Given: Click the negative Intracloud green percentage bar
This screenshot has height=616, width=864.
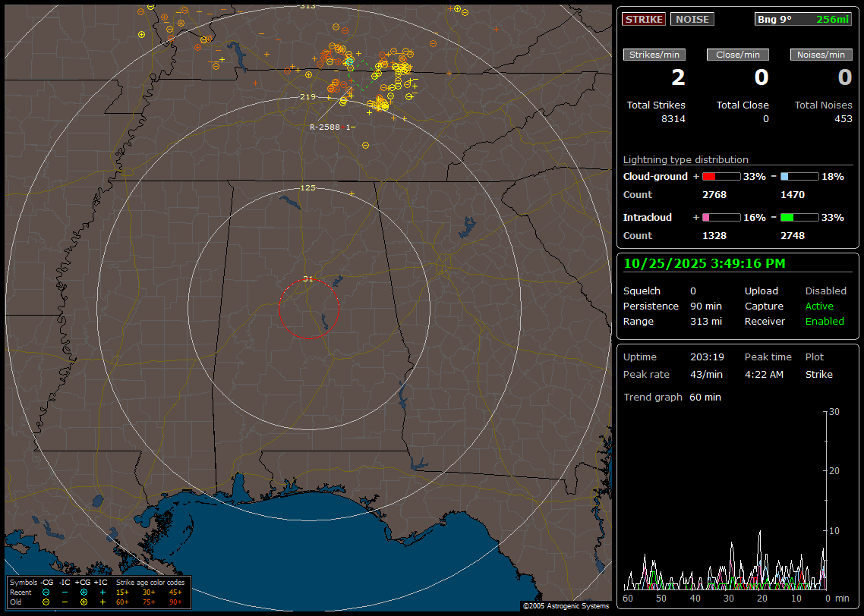Looking at the screenshot, I should click(x=799, y=217).
